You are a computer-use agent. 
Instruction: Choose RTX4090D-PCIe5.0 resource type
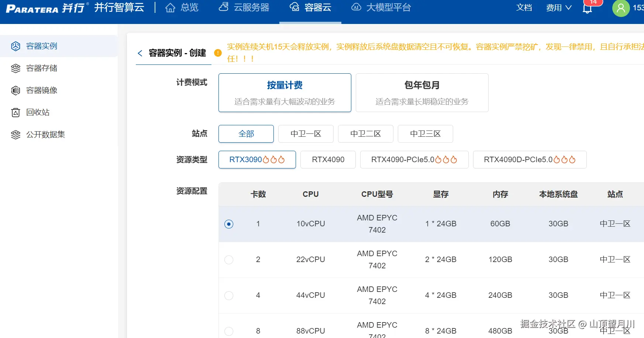click(x=530, y=160)
